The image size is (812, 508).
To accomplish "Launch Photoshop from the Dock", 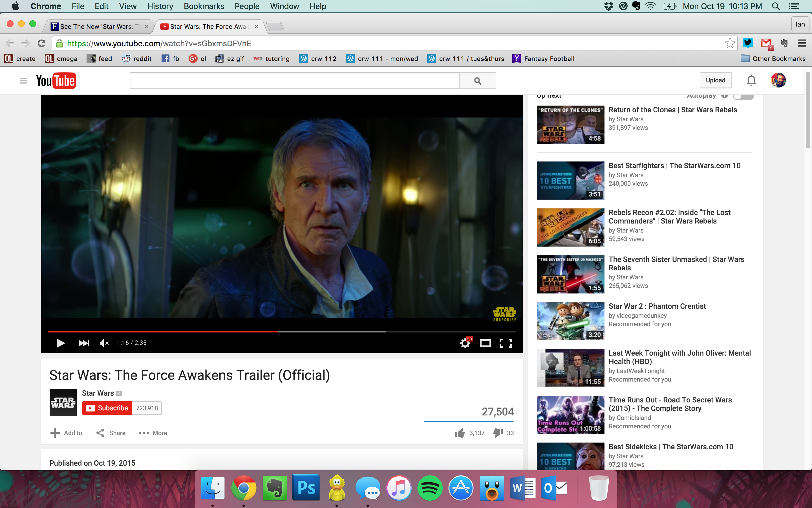I will coord(306,488).
